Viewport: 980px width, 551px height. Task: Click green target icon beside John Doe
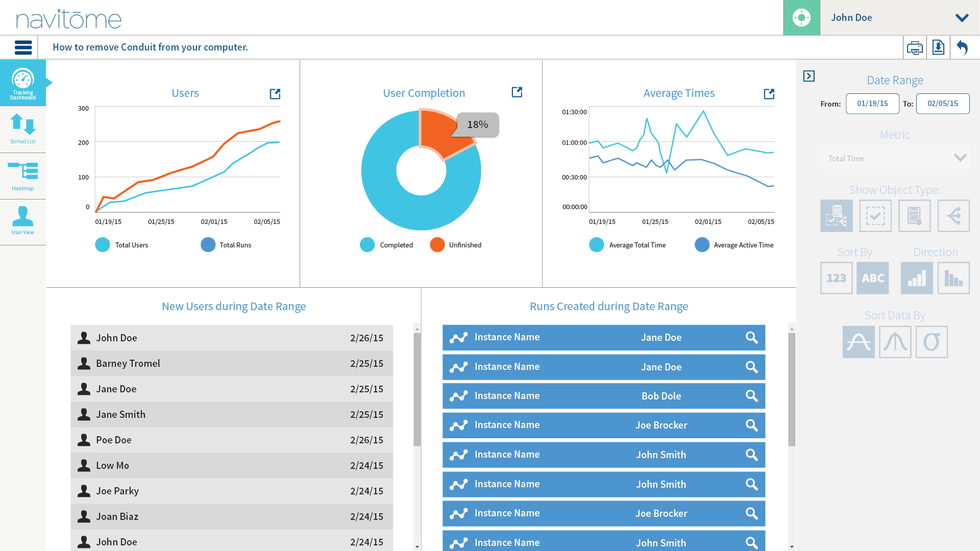tap(801, 18)
